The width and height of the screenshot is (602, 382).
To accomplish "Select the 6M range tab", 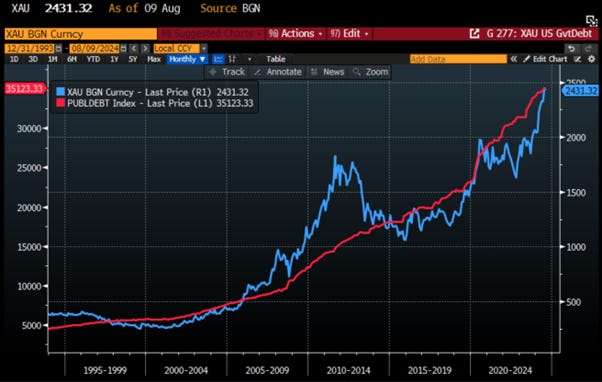I will [x=72, y=59].
